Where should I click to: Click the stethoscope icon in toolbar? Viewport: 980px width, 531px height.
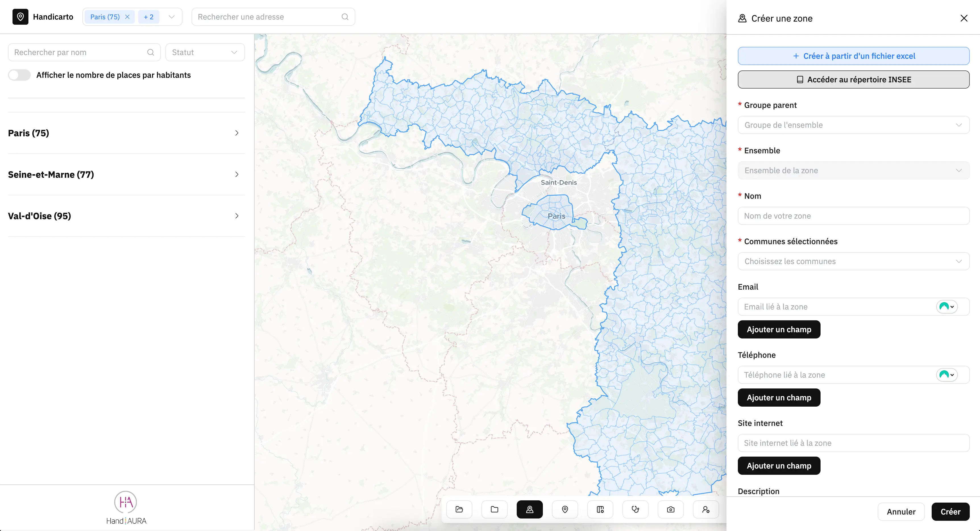[x=635, y=509]
